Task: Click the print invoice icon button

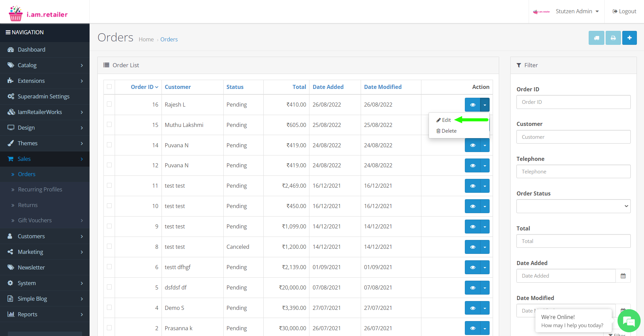Action: coord(613,38)
